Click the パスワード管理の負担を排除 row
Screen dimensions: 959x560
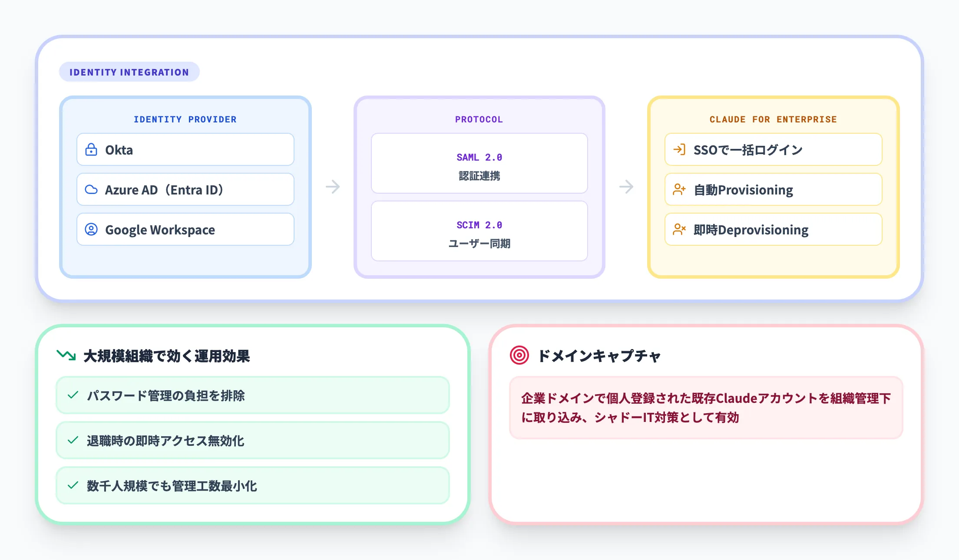(253, 395)
